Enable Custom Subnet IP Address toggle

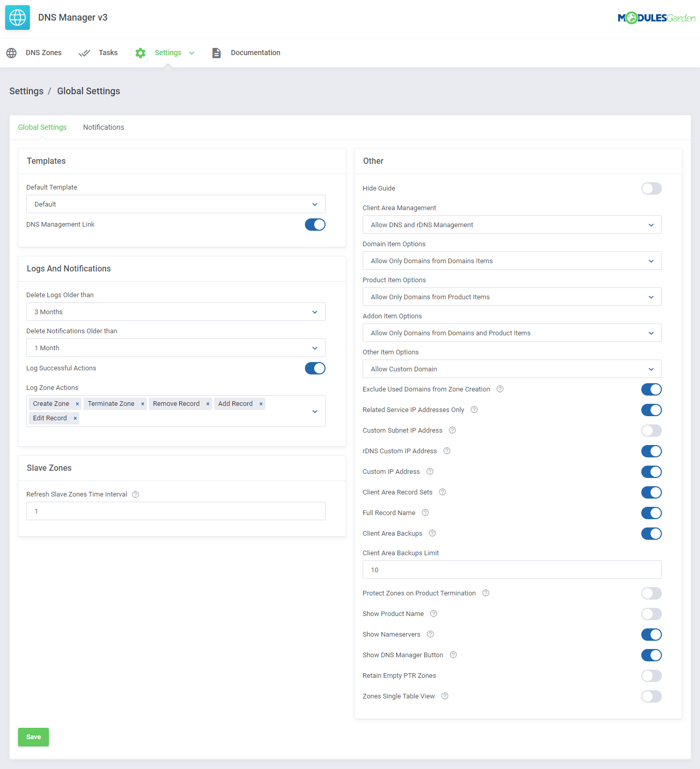(652, 431)
